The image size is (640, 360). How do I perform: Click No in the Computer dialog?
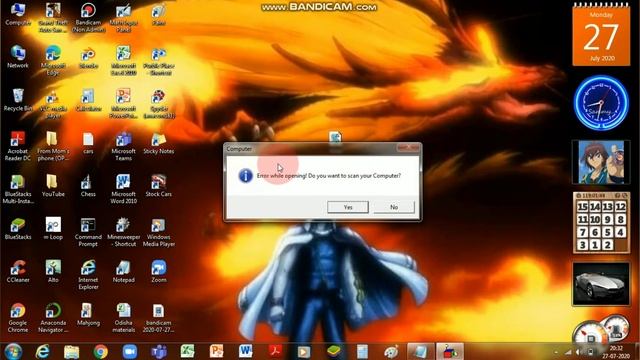[x=394, y=207]
